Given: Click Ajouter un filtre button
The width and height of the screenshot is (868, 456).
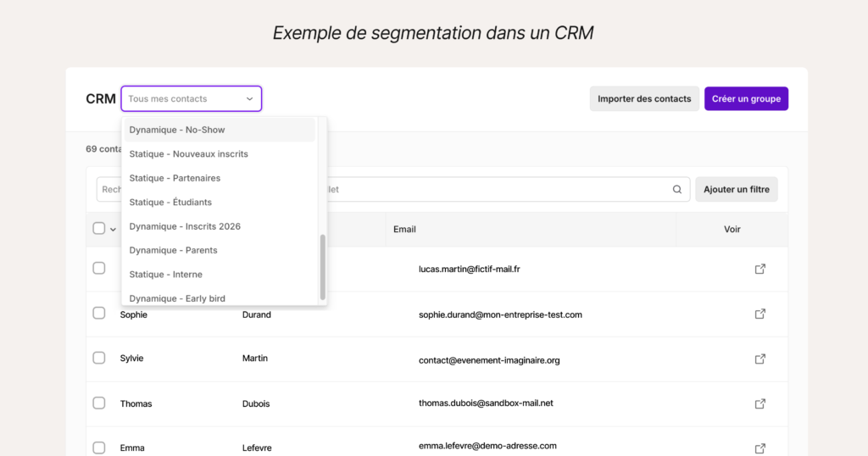Looking at the screenshot, I should (x=737, y=189).
